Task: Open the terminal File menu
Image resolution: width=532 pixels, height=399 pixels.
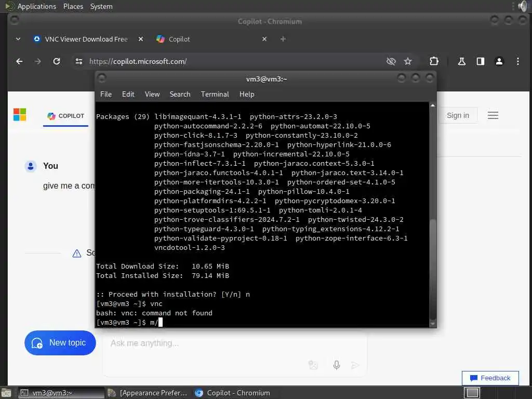Action: coord(106,95)
